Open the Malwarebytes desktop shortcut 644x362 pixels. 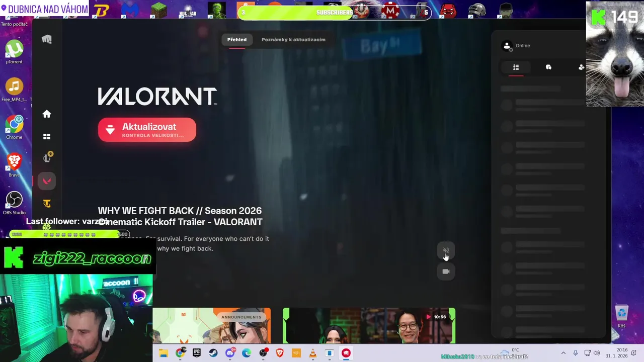click(x=130, y=10)
